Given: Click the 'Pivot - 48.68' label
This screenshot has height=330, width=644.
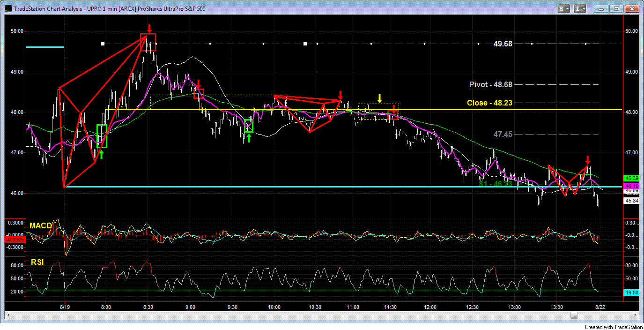Looking at the screenshot, I should (x=491, y=85).
